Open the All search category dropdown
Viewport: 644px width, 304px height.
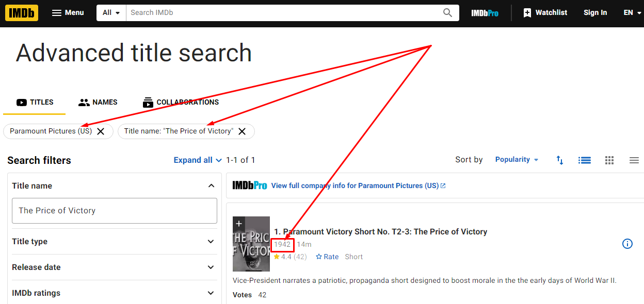pos(111,13)
